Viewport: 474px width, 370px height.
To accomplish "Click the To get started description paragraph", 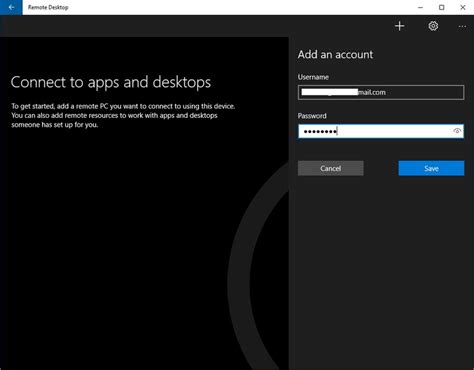I will pos(123,115).
